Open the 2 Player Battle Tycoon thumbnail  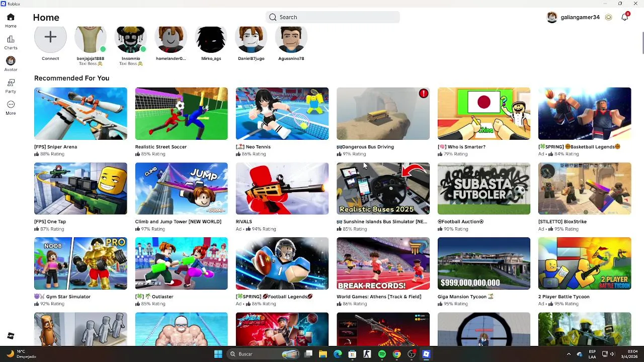pyautogui.click(x=585, y=263)
